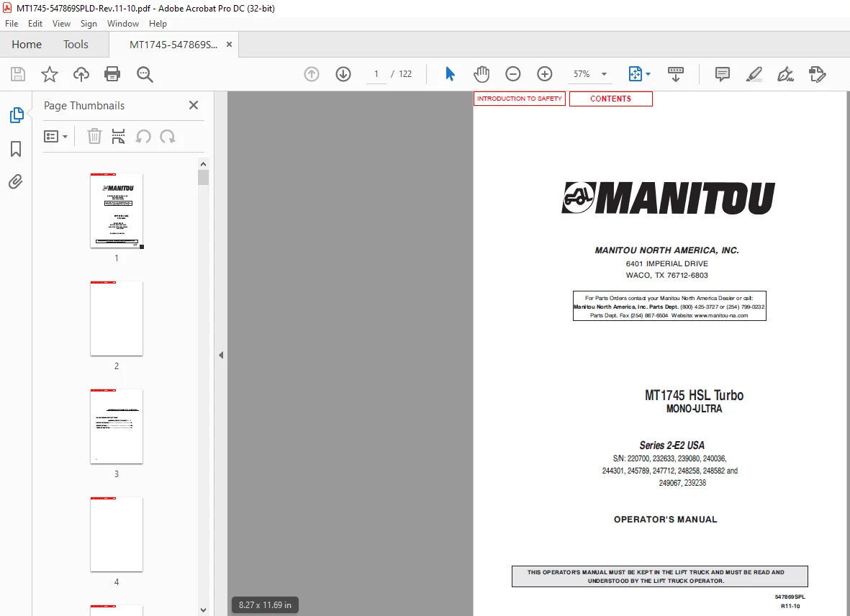
Task: Click the thumbnails scrollbar down arrow
Action: click(203, 610)
